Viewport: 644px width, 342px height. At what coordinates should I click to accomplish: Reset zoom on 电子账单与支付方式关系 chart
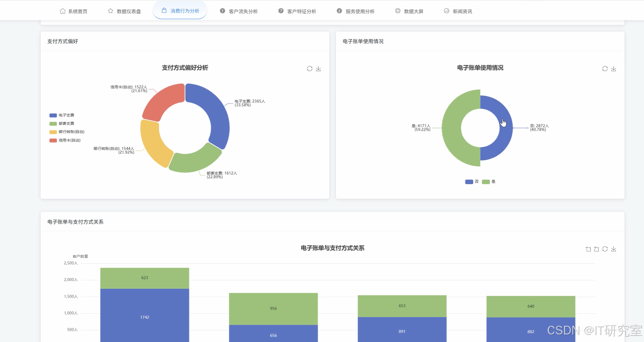tap(597, 249)
